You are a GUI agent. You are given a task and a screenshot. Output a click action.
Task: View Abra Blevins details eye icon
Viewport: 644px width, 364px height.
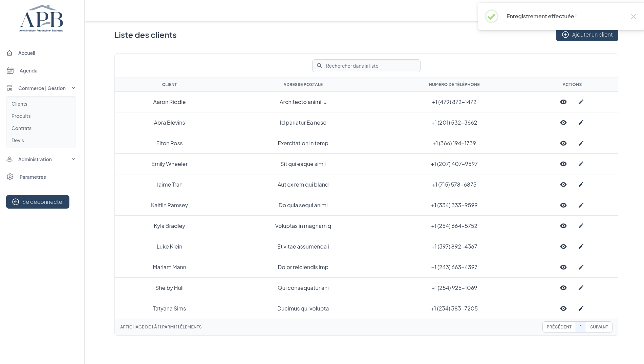pos(563,123)
